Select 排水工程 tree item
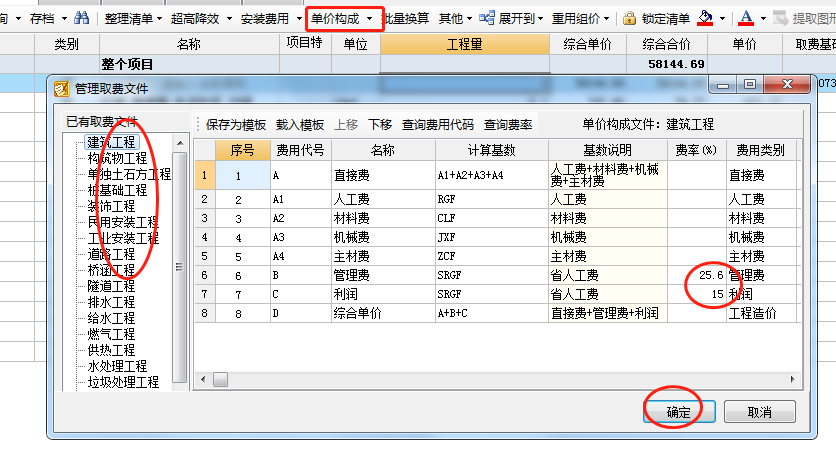The image size is (836, 456). coord(111,302)
